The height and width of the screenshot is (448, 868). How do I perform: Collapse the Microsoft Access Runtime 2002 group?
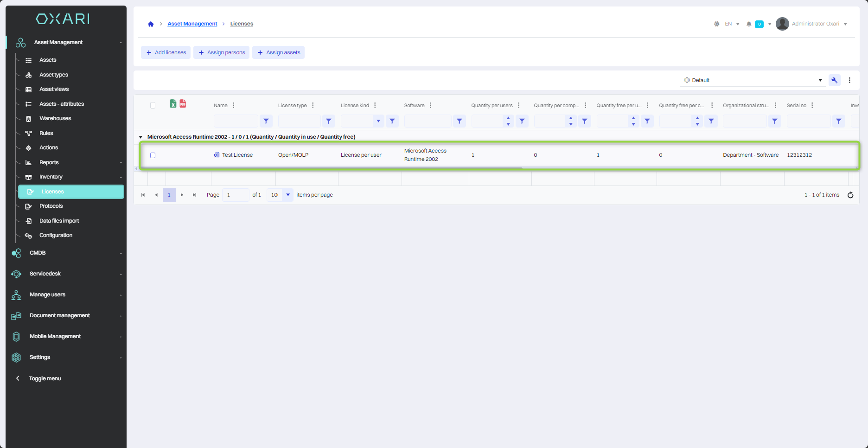(140, 137)
